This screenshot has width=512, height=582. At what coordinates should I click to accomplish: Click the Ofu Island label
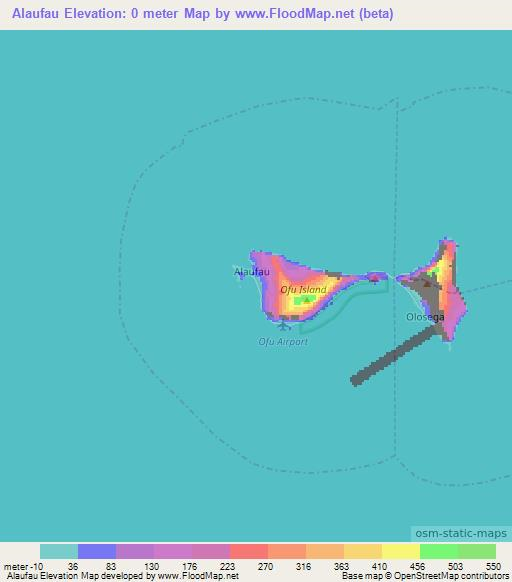coord(303,290)
